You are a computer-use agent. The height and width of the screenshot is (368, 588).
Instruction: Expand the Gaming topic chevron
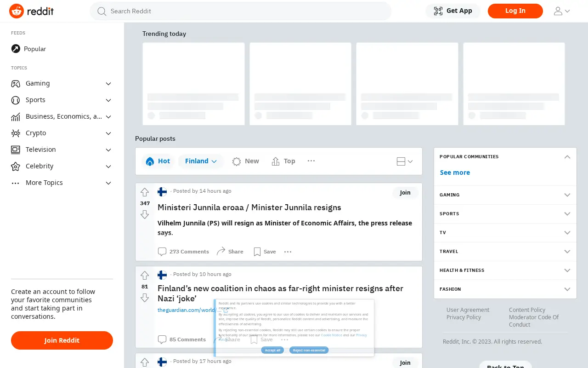point(108,84)
